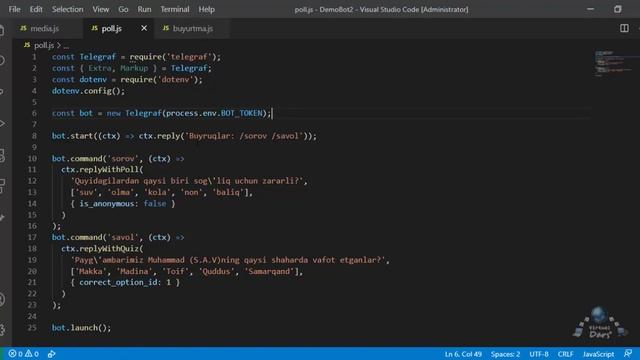
Task: Change language mode via JavaScript indicator
Action: pos(598,354)
